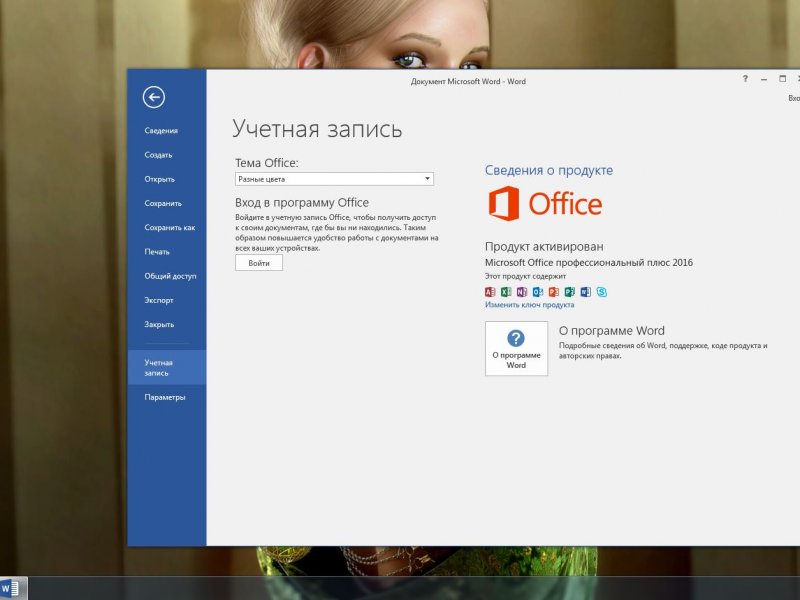Click the Word icon in product list
The width and height of the screenshot is (800, 600).
point(586,292)
